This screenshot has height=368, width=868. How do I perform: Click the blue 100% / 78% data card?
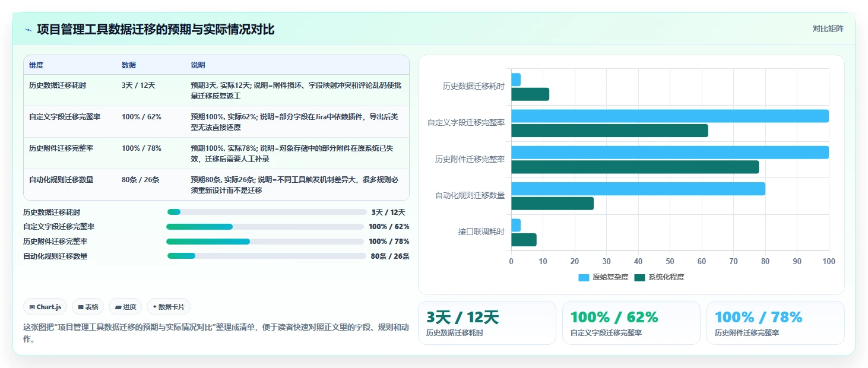point(775,323)
